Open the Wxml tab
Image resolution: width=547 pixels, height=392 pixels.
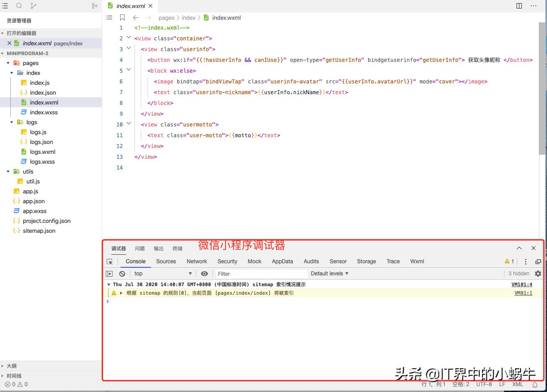click(417, 261)
